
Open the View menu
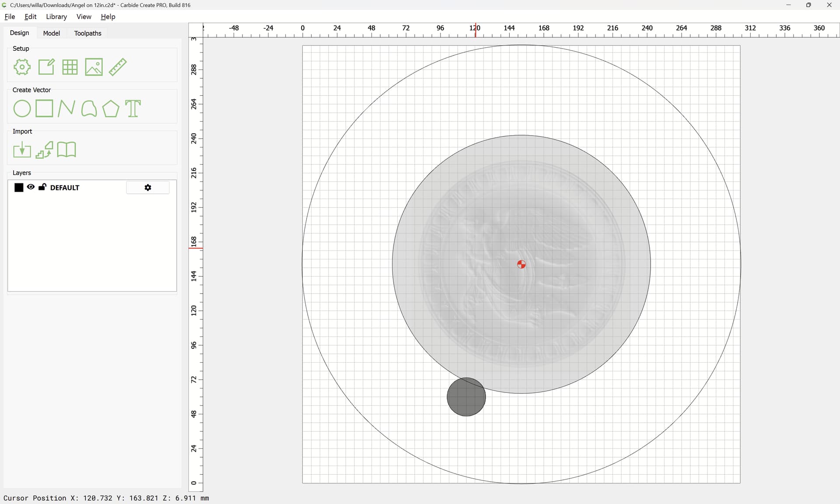pos(84,17)
